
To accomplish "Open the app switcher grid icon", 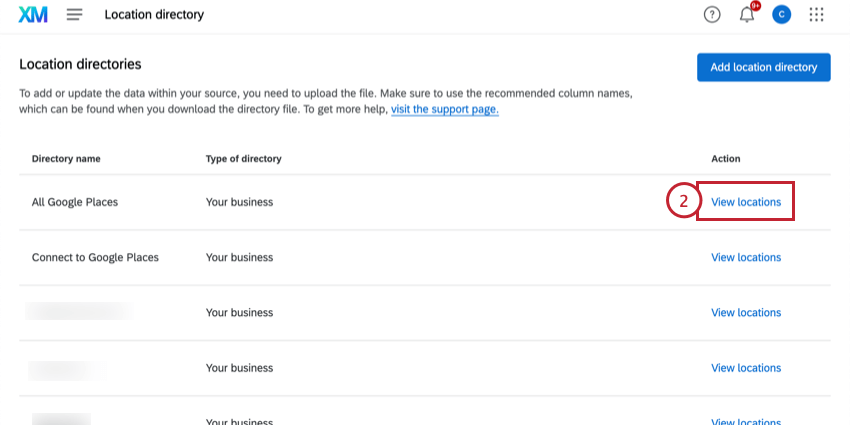I will (x=817, y=15).
